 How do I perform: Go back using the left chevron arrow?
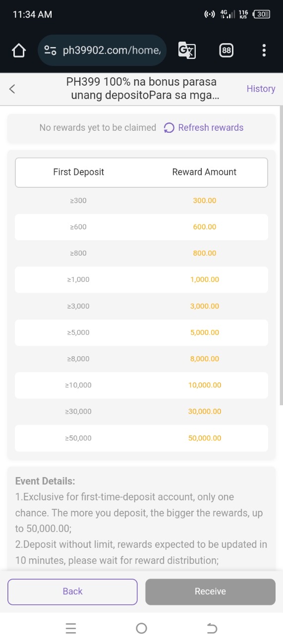(12, 89)
